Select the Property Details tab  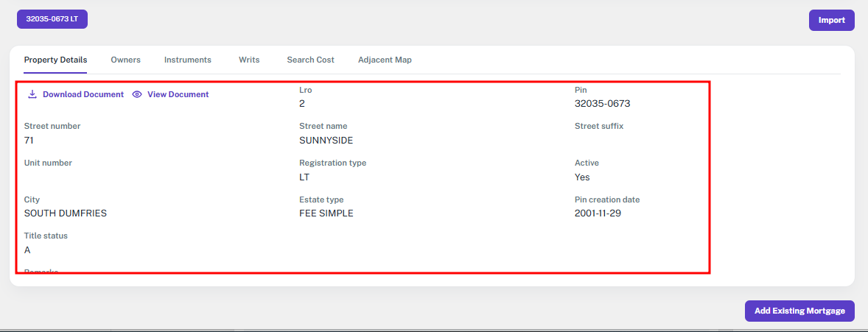(55, 60)
